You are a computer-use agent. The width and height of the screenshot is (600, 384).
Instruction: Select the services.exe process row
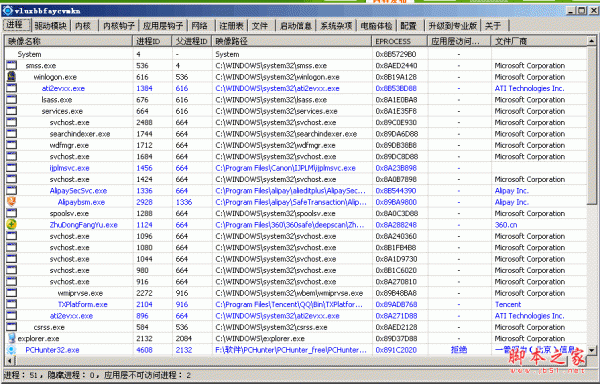tap(295, 111)
